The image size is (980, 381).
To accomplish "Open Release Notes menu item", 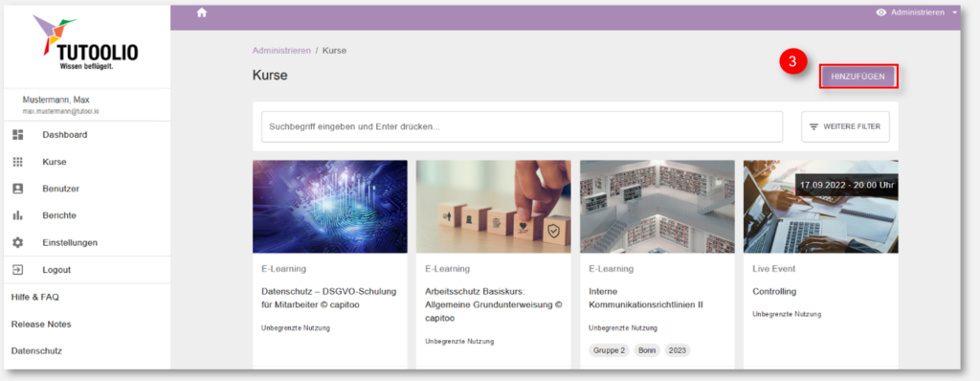I will [x=41, y=325].
